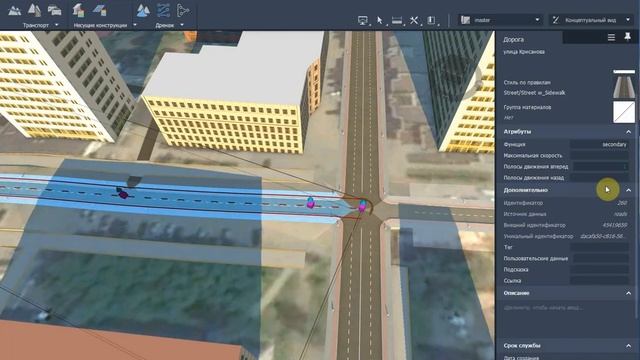Image resolution: width=640 pixels, height=360 pixels.
Task: Click the bridge structure icon with colored square
Action: click(99, 10)
